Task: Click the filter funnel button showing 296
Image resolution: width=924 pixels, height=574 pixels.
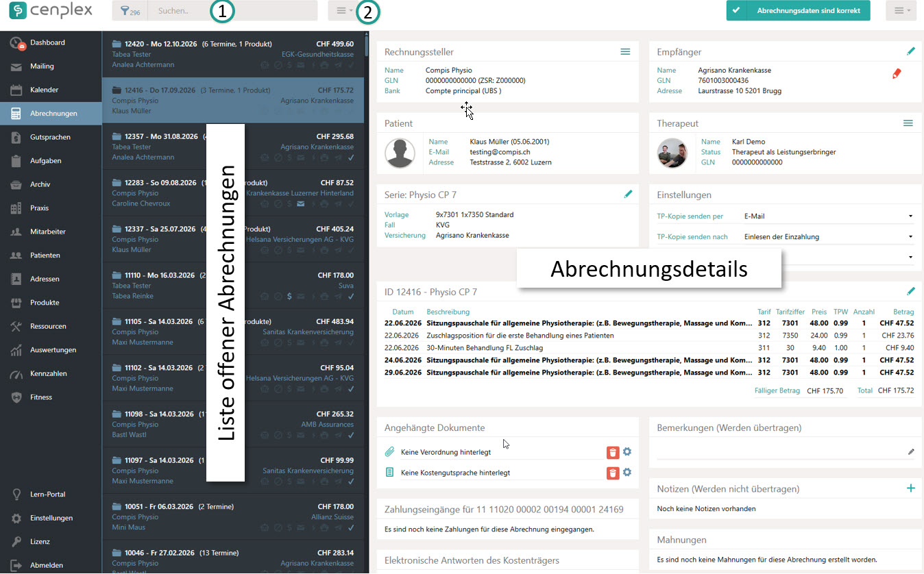Action: [130, 11]
